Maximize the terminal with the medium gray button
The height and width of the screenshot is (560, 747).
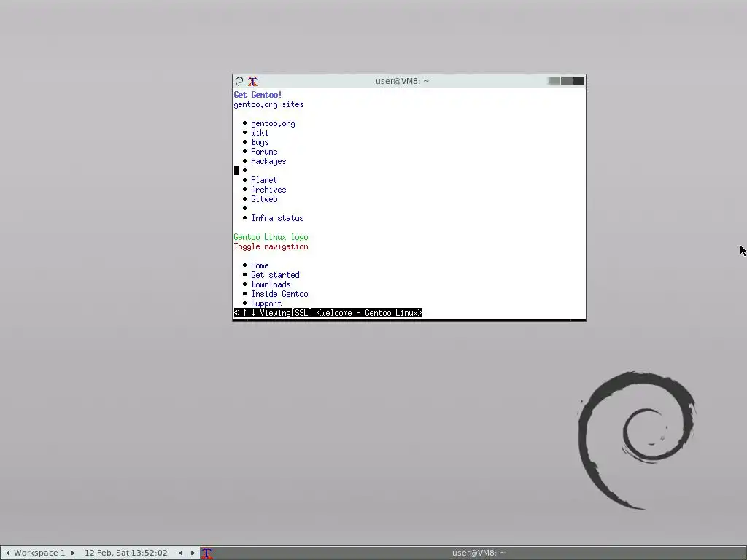[x=566, y=81]
